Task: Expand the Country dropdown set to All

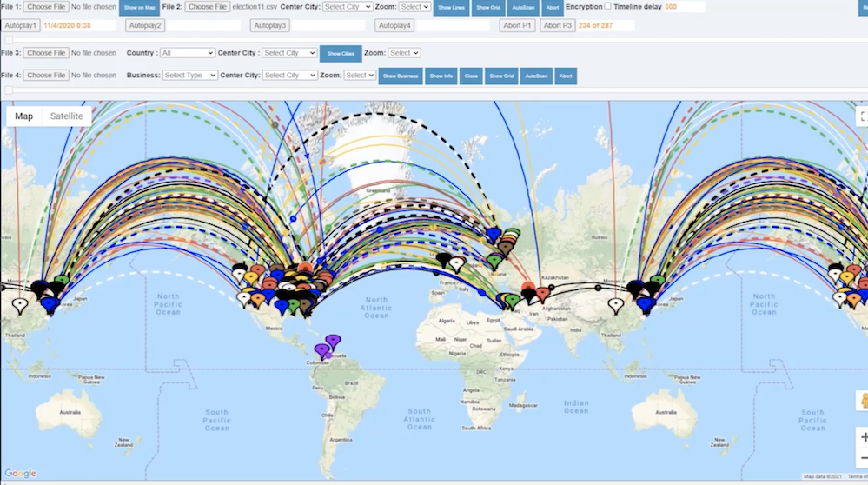Action: tap(188, 53)
